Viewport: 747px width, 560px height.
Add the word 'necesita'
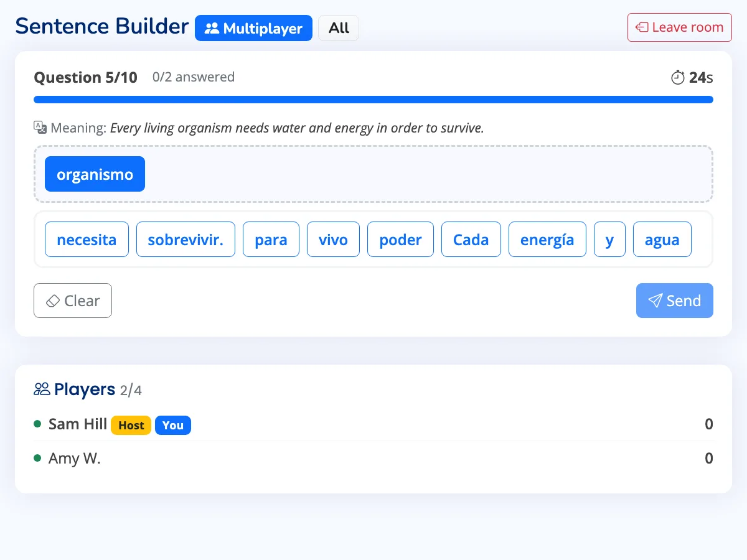87,240
